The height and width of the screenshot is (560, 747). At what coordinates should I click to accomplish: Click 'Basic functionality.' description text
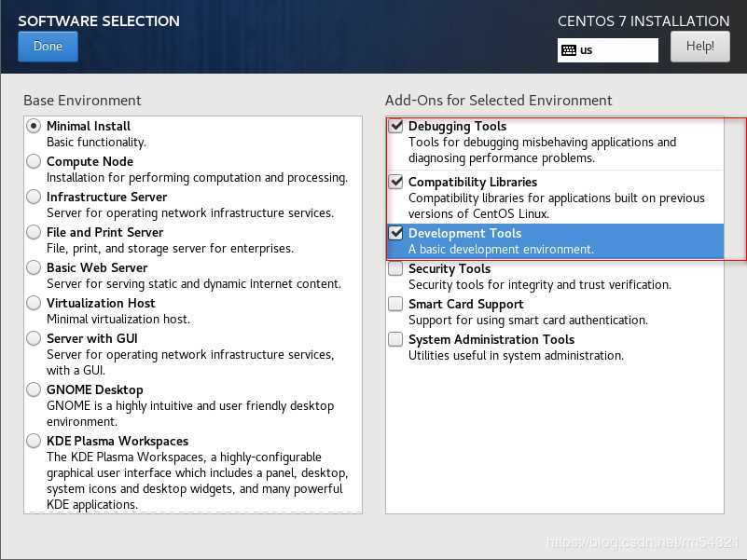click(x=96, y=143)
